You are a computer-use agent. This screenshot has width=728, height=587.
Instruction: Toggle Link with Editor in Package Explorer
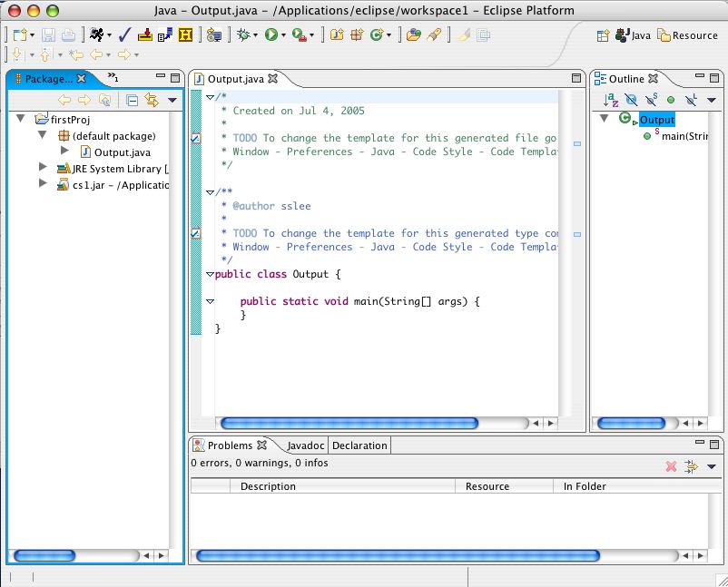(x=152, y=101)
